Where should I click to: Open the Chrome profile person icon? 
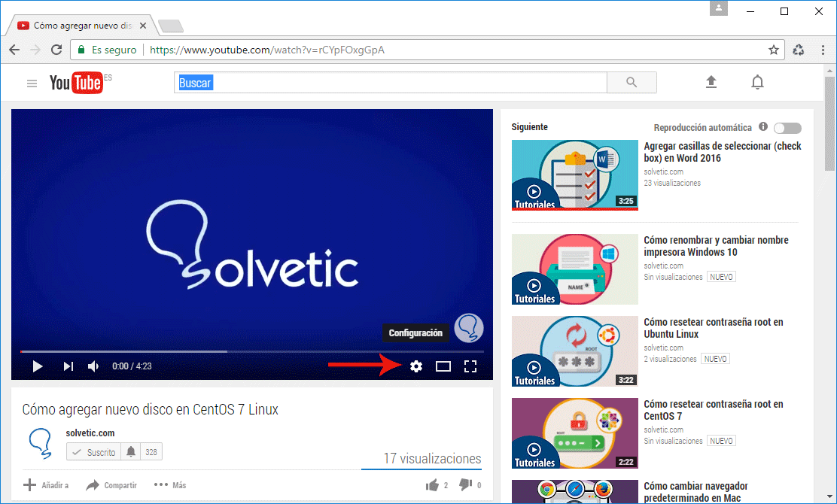pyautogui.click(x=719, y=8)
